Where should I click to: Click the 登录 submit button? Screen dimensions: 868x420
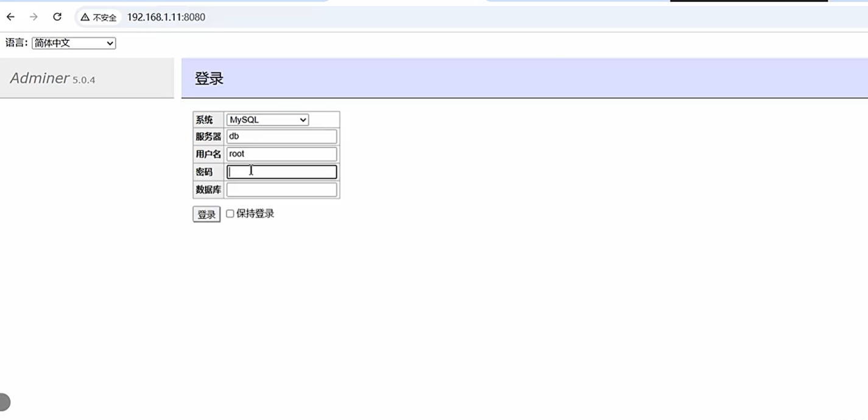(x=206, y=215)
